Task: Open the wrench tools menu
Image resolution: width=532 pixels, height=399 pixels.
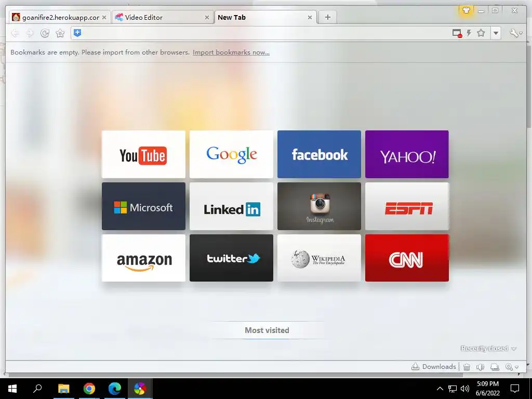Action: coord(515,33)
